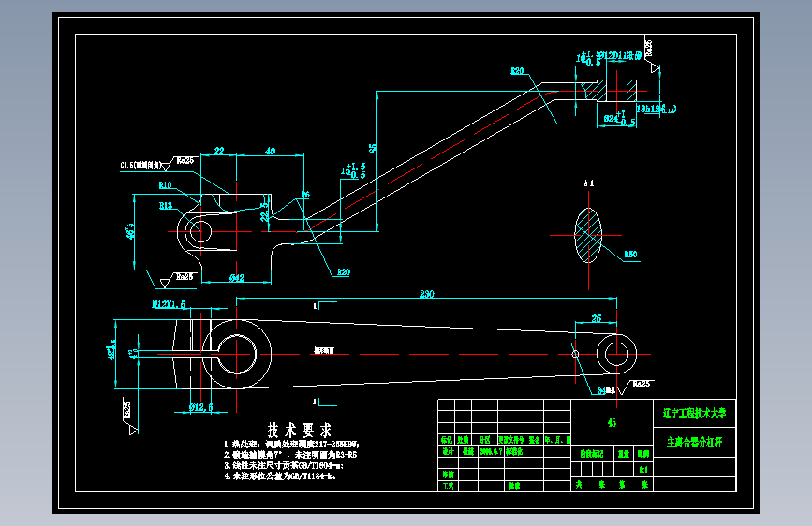Select note 4 referencing GB/T1184-k
Image resolution: width=812 pixels, height=526 pixels.
[280, 475]
